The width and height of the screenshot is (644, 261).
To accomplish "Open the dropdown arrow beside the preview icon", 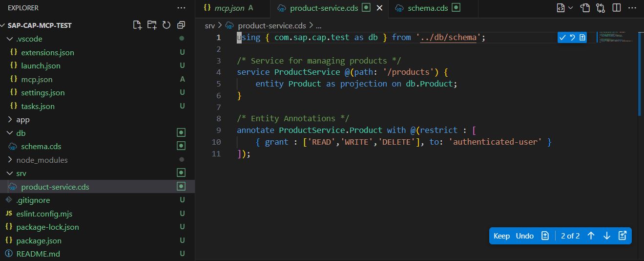I will tap(570, 8).
